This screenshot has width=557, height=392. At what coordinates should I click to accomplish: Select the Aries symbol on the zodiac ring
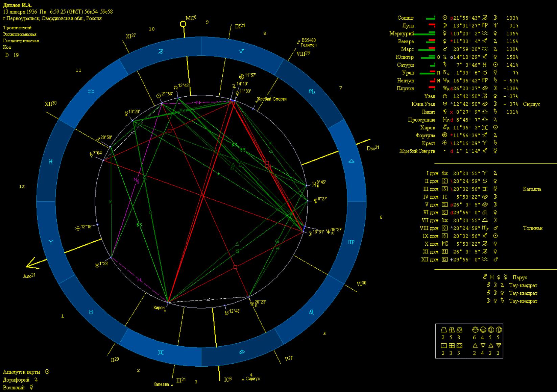click(51, 242)
